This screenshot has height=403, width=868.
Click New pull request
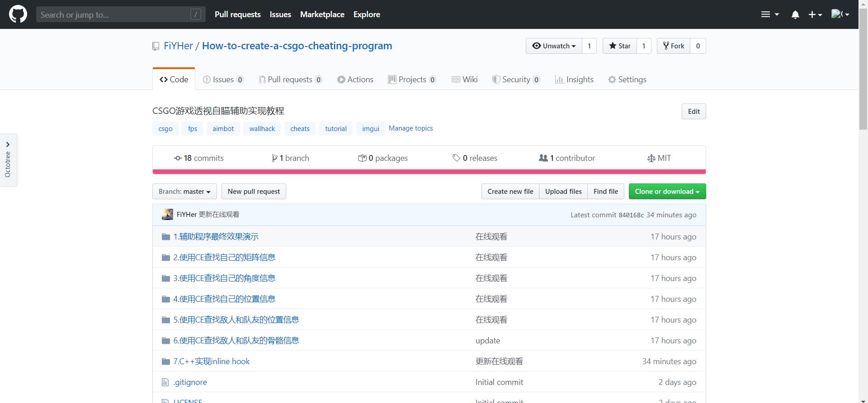(x=254, y=192)
